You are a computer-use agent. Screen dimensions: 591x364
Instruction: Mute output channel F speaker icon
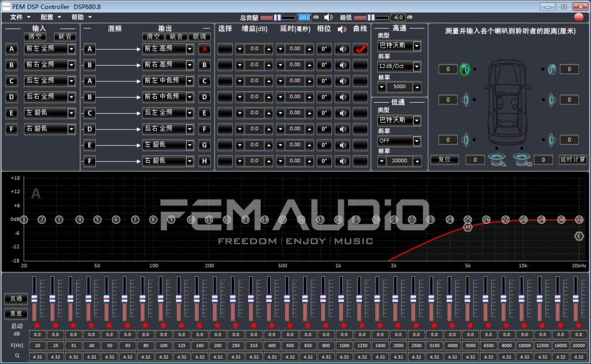click(342, 129)
